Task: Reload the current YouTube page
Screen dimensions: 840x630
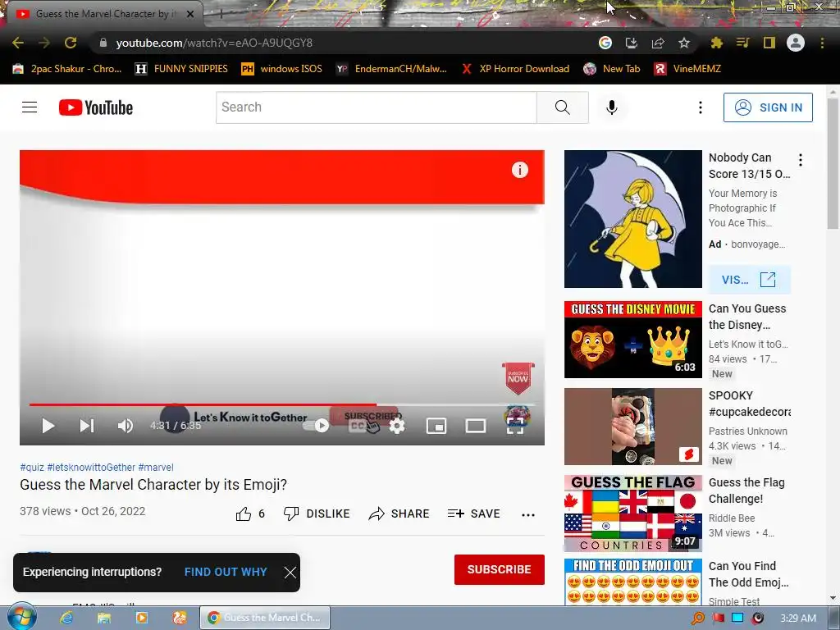Action: click(x=71, y=43)
